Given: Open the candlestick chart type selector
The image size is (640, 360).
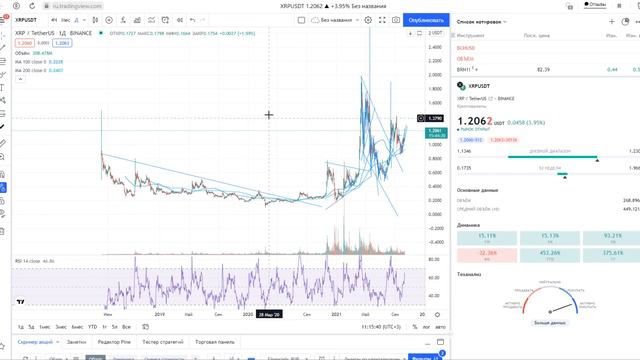Looking at the screenshot, I should click(x=95, y=20).
